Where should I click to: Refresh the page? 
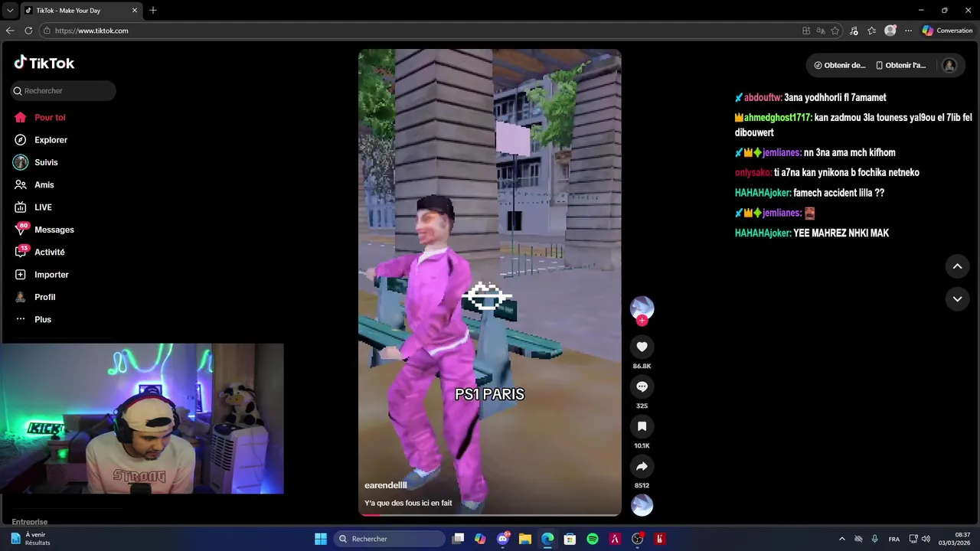click(x=28, y=31)
